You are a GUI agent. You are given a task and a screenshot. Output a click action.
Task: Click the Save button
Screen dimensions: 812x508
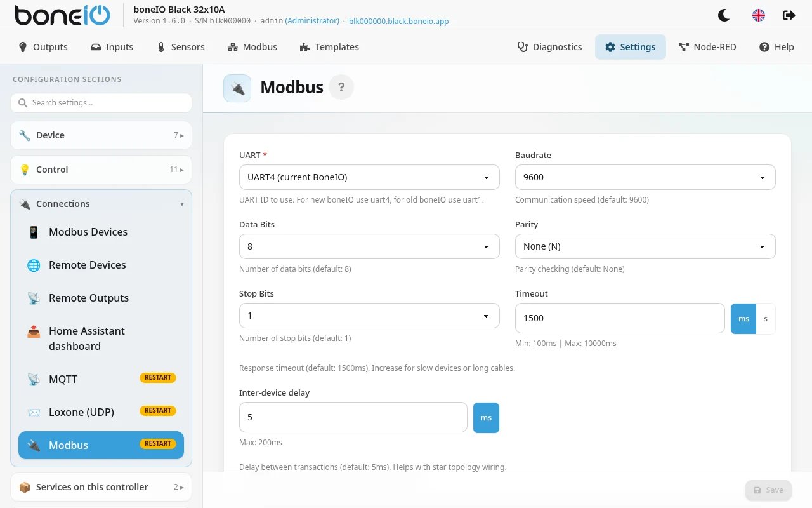point(768,490)
